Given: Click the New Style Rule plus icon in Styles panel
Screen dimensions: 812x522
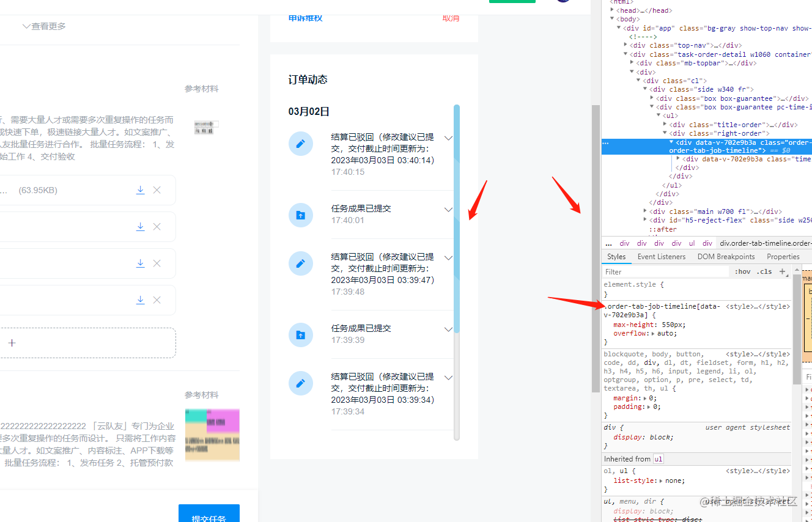Looking at the screenshot, I should coord(783,271).
